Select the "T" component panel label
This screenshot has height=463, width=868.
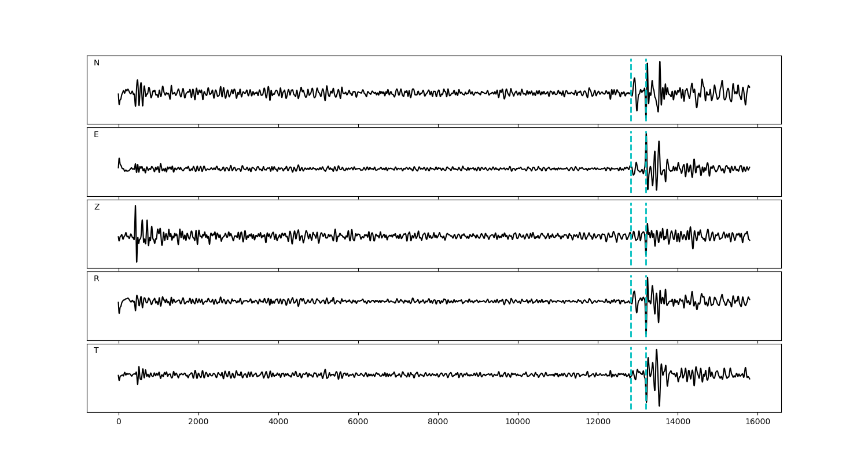pos(96,351)
